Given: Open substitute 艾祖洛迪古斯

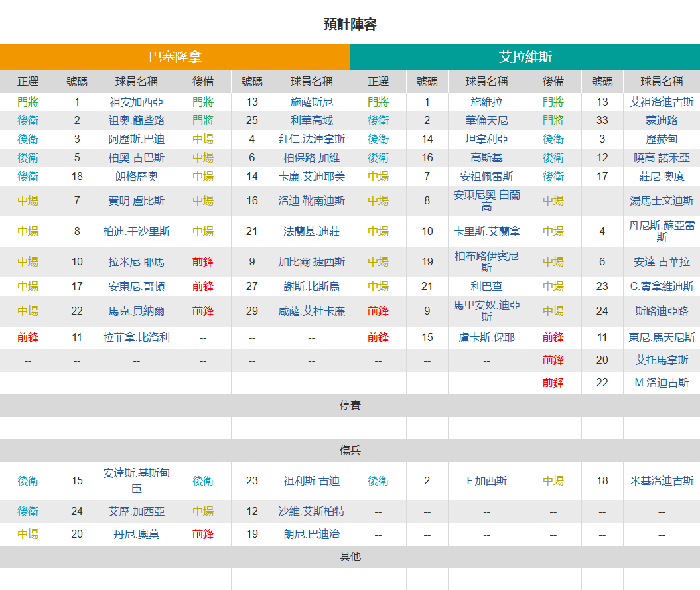Looking at the screenshot, I should (x=662, y=102).
